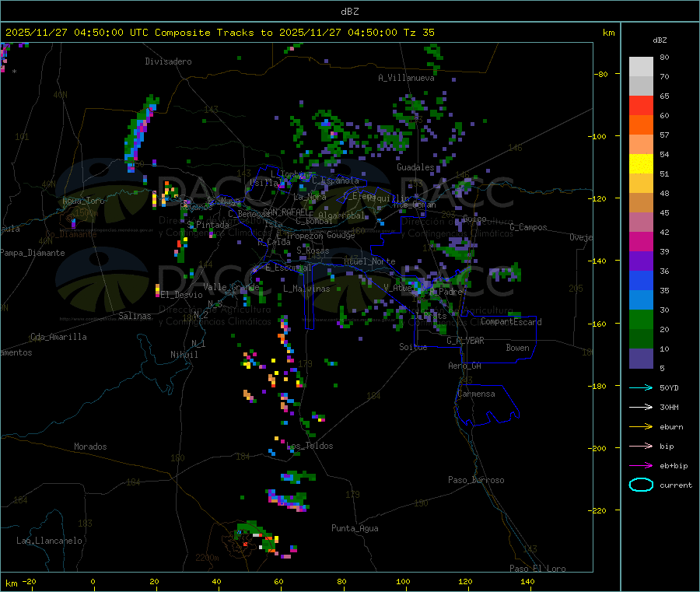This screenshot has height=592, width=700.
Task: Select the Lag_Llancanelo label on the map
Action: tap(50, 540)
